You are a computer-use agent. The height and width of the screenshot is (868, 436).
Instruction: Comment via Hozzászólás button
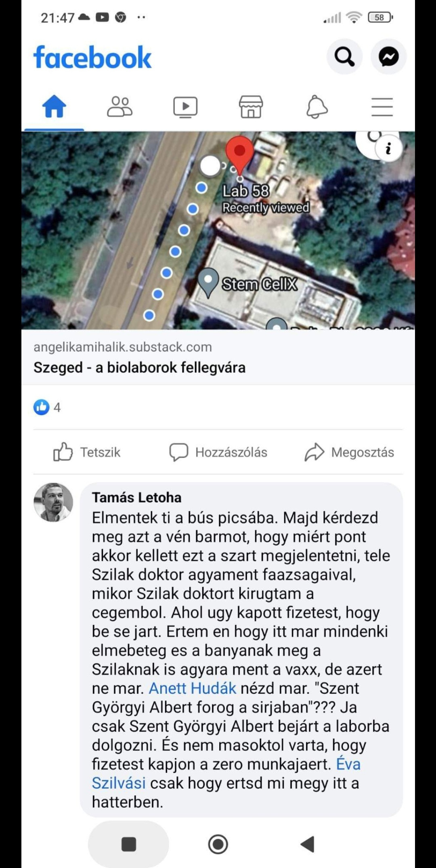click(218, 452)
